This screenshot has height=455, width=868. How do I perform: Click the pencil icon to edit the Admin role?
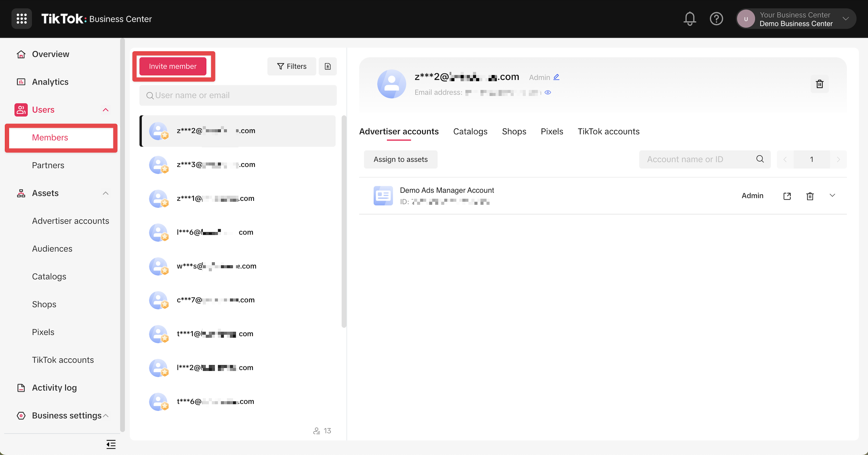556,77
